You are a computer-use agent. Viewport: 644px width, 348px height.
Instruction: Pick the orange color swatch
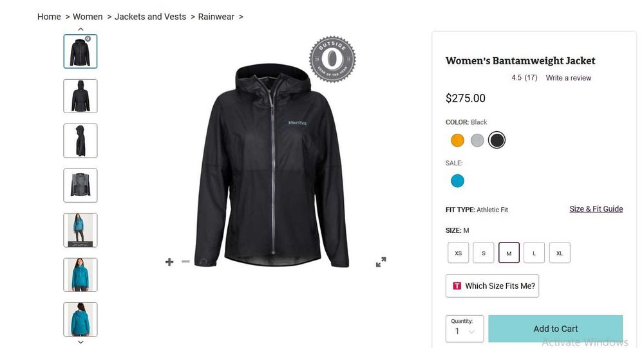[x=457, y=140]
